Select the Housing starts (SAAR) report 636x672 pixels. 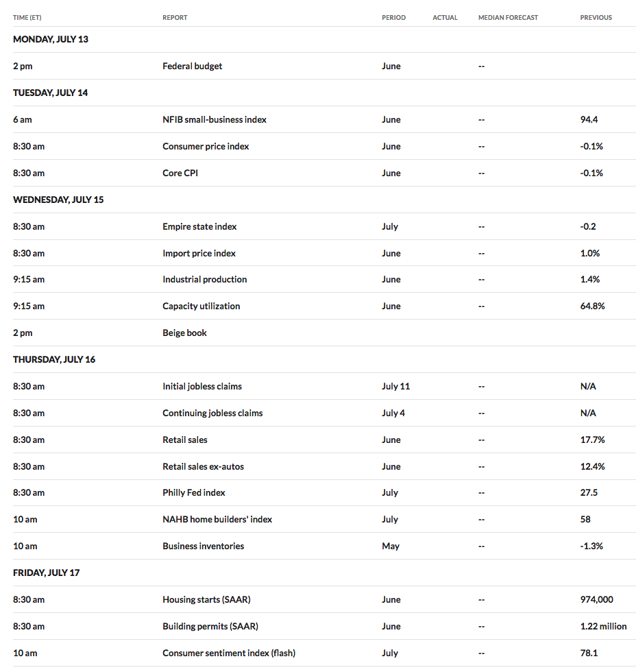pyautogui.click(x=206, y=599)
